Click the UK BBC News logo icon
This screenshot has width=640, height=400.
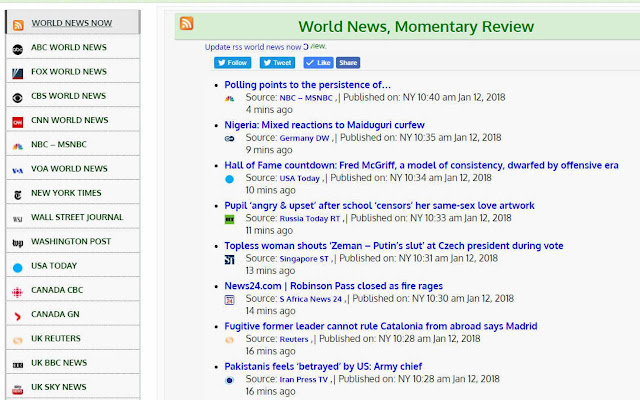point(18,365)
